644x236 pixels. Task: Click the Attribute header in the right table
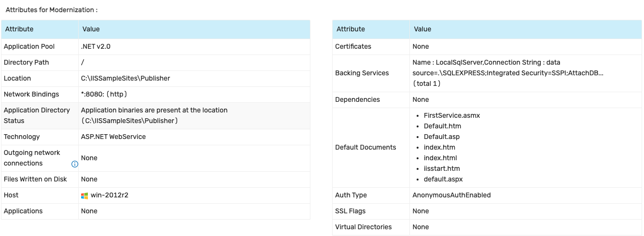350,29
